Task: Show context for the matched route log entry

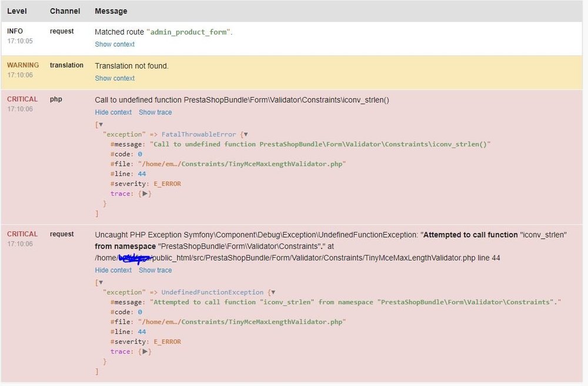Action: 115,44
